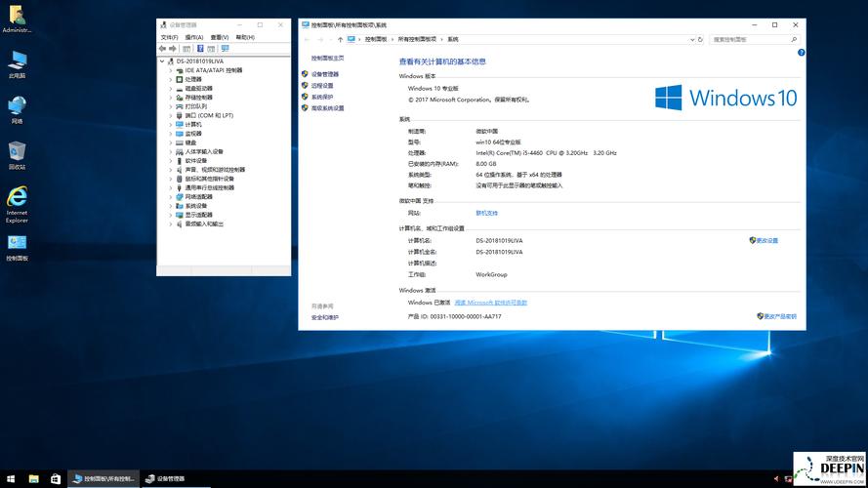
Task: Select the 人体学输入设备 tree item icon
Action: point(180,151)
